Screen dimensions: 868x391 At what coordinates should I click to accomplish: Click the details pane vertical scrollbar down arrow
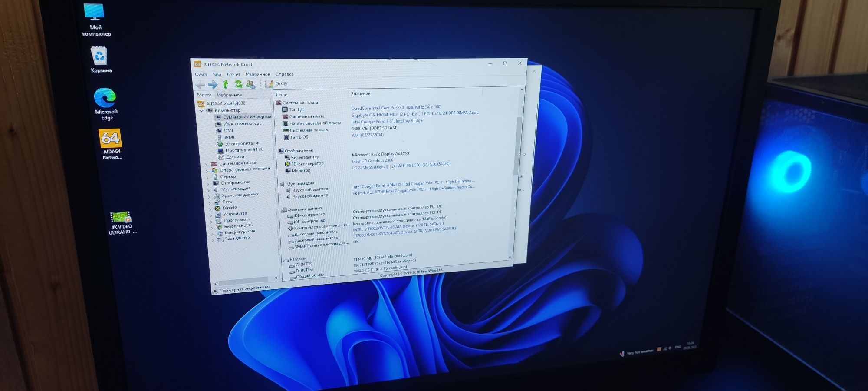tap(510, 257)
